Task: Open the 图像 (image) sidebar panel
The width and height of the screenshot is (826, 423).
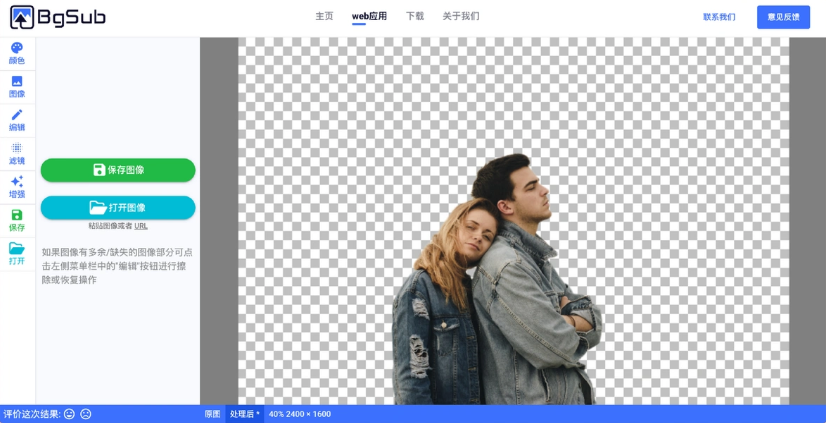Action: [17, 87]
